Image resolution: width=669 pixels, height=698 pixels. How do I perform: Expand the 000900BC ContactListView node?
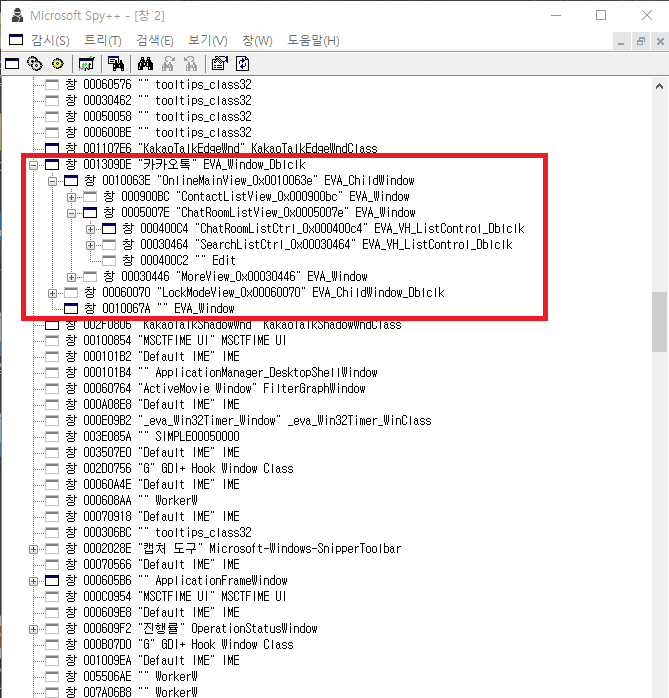71,197
